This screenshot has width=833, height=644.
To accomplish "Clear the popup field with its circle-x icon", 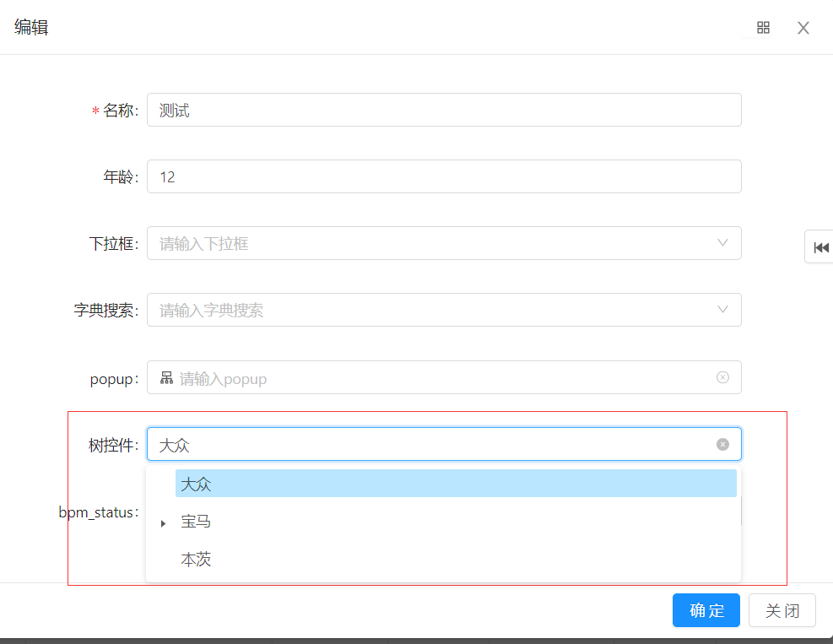I will [722, 377].
